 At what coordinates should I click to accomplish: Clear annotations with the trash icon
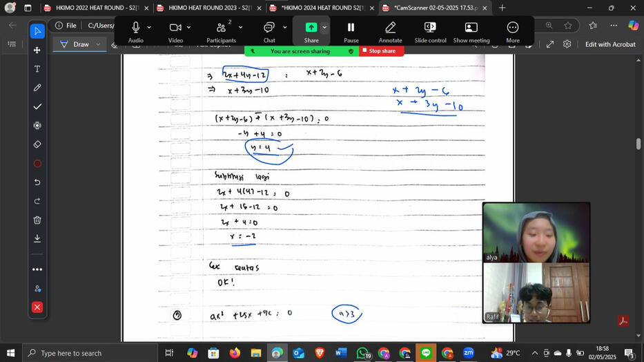(x=37, y=220)
